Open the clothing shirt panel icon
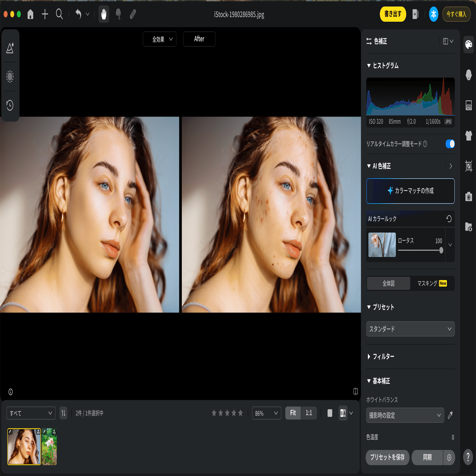Screen dimensions: 476x476 pyautogui.click(x=469, y=135)
